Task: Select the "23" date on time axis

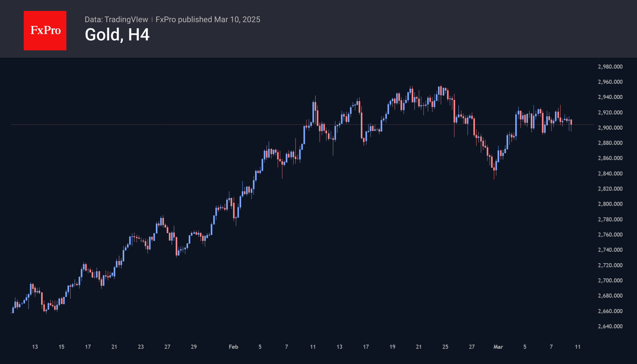Action: (x=141, y=347)
